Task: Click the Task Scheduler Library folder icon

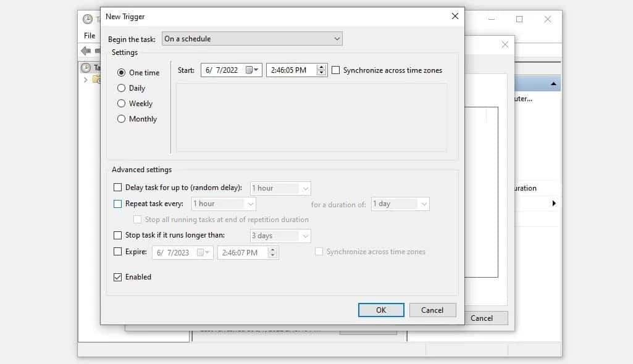Action: pos(98,80)
